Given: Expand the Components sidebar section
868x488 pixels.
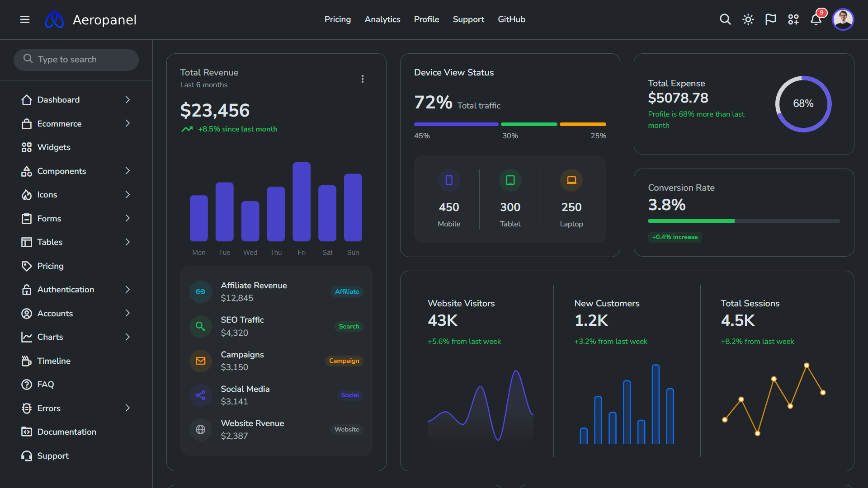Looking at the screenshot, I should coord(127,171).
